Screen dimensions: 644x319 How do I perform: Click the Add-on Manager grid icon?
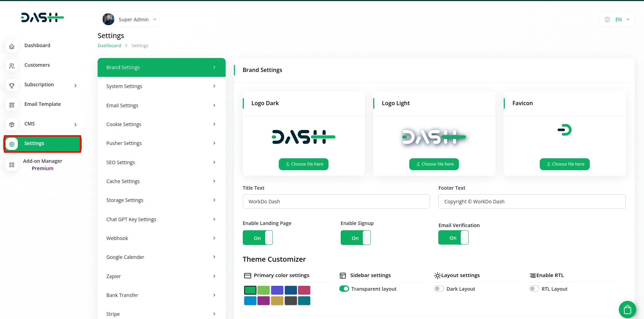coord(12,165)
